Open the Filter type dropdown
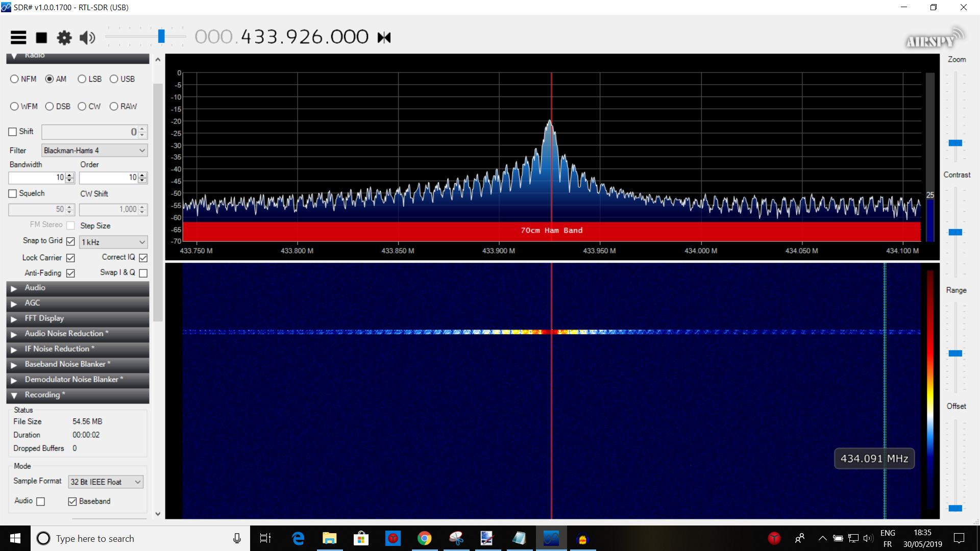Viewport: 980px width, 551px height. (94, 151)
